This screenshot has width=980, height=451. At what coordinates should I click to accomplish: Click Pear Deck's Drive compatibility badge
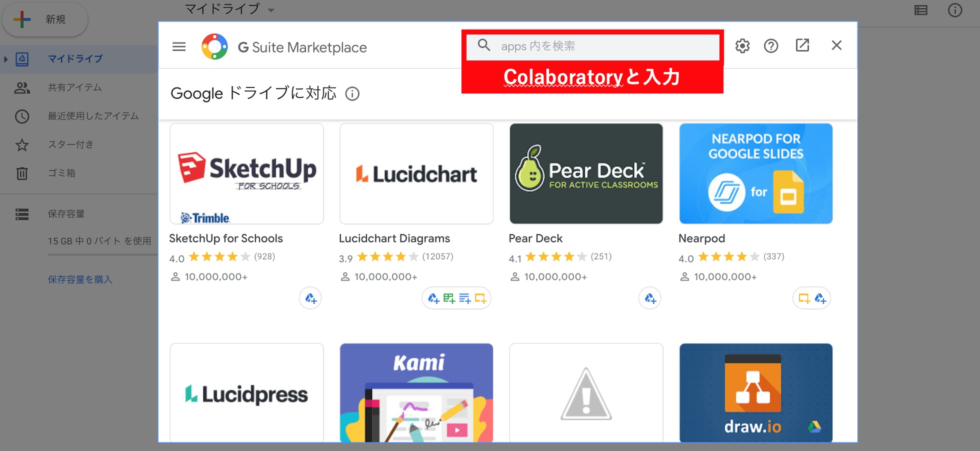click(x=650, y=298)
